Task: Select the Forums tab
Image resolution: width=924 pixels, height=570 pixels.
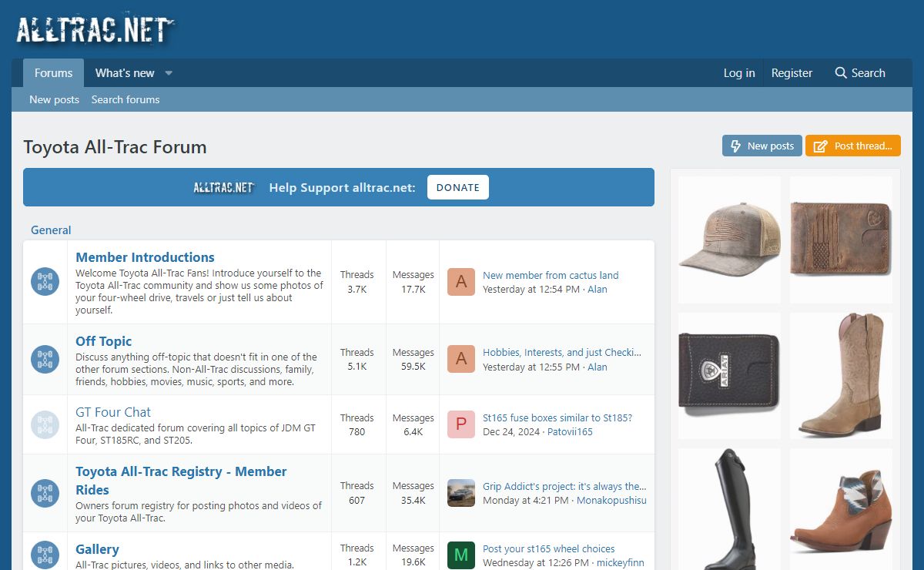Action: tap(53, 73)
